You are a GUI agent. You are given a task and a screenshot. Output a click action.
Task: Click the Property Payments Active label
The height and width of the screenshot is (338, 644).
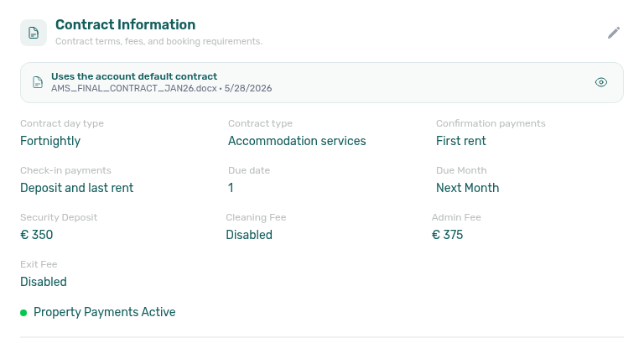pyautogui.click(x=104, y=312)
